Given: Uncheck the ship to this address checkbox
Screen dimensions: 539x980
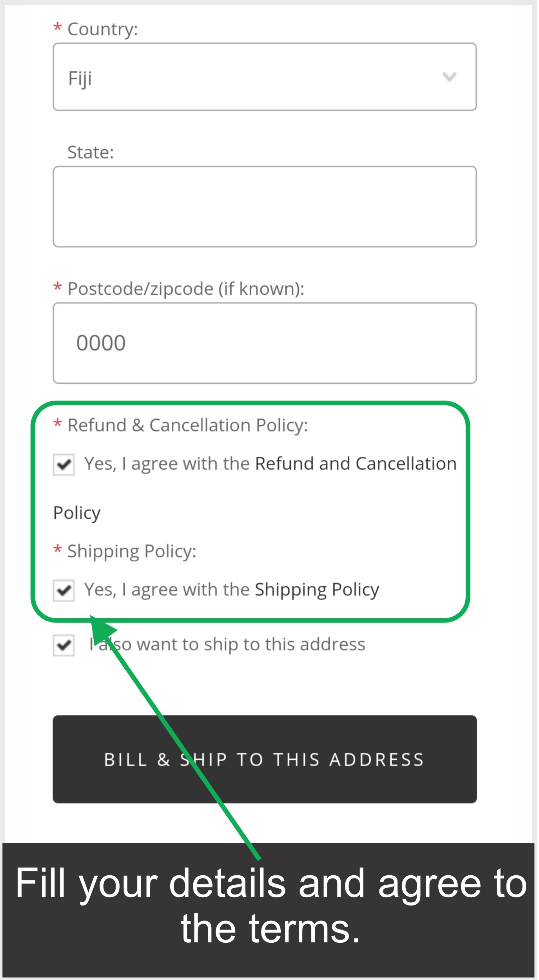Looking at the screenshot, I should point(64,645).
